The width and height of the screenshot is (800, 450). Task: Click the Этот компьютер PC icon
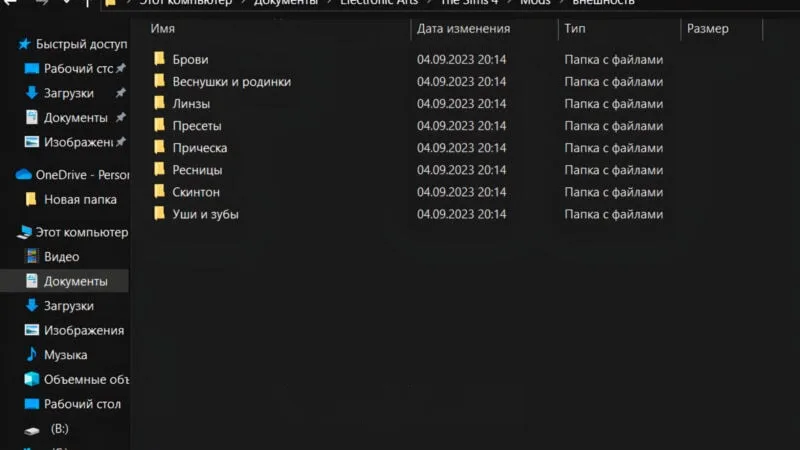(24, 232)
